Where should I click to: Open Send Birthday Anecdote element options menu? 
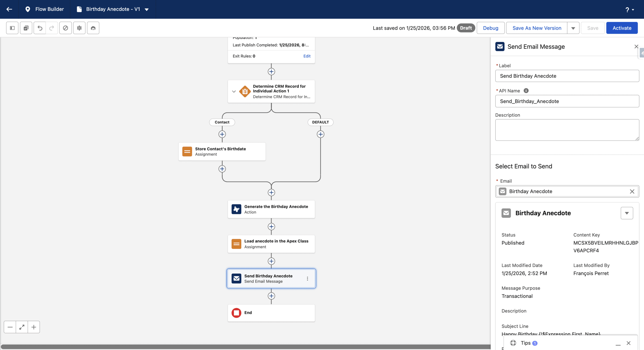click(307, 279)
